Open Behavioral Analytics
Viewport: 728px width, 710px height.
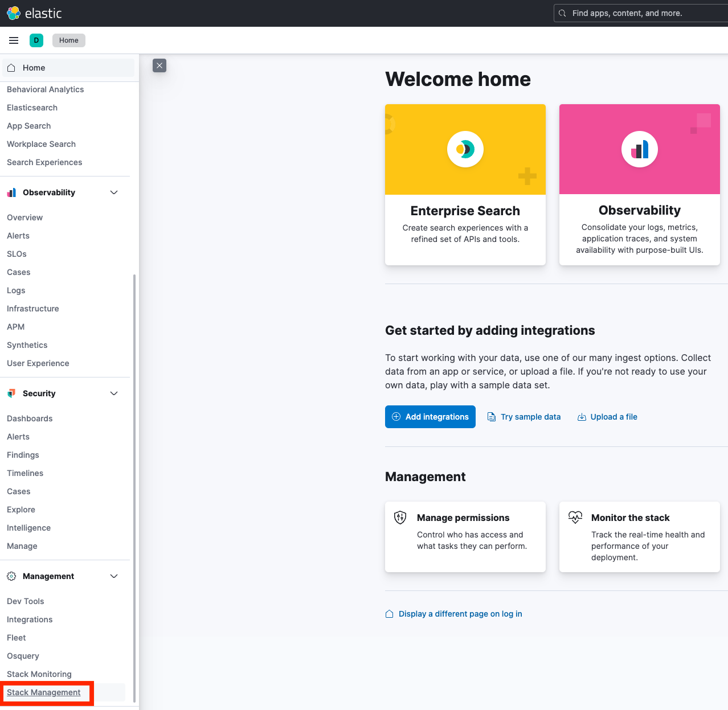tap(46, 89)
